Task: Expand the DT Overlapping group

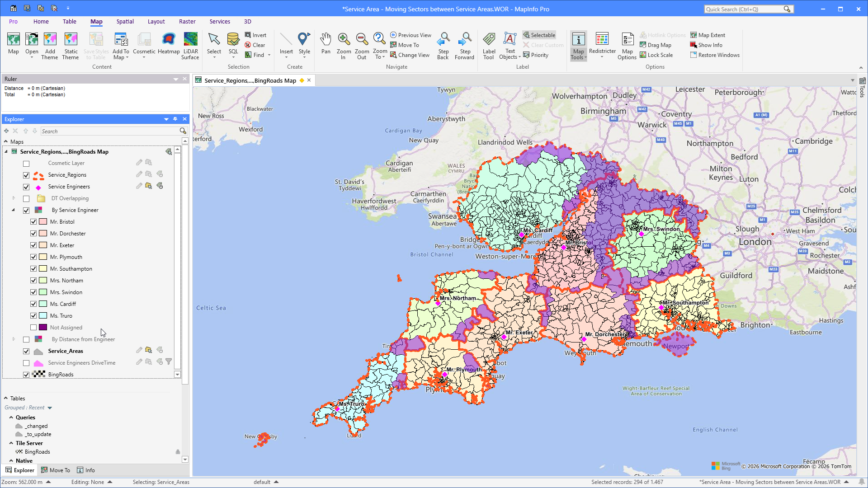Action: pos(14,198)
